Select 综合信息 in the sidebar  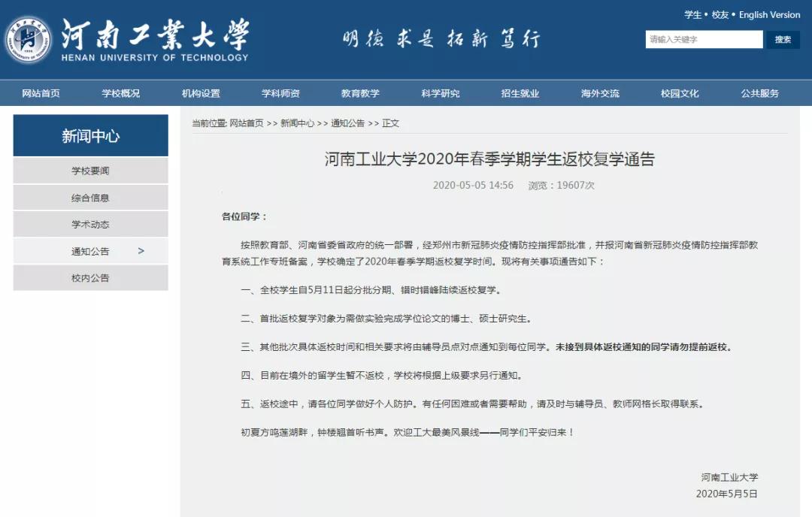[91, 198]
